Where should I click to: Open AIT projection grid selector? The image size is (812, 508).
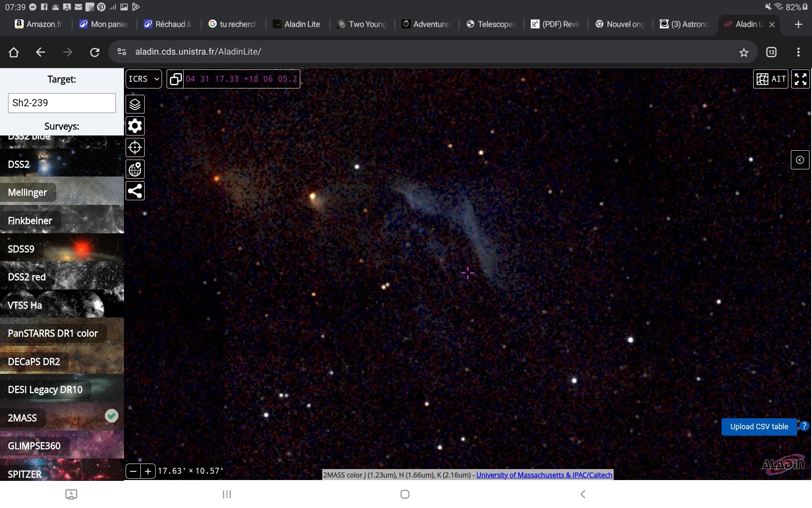click(x=771, y=79)
